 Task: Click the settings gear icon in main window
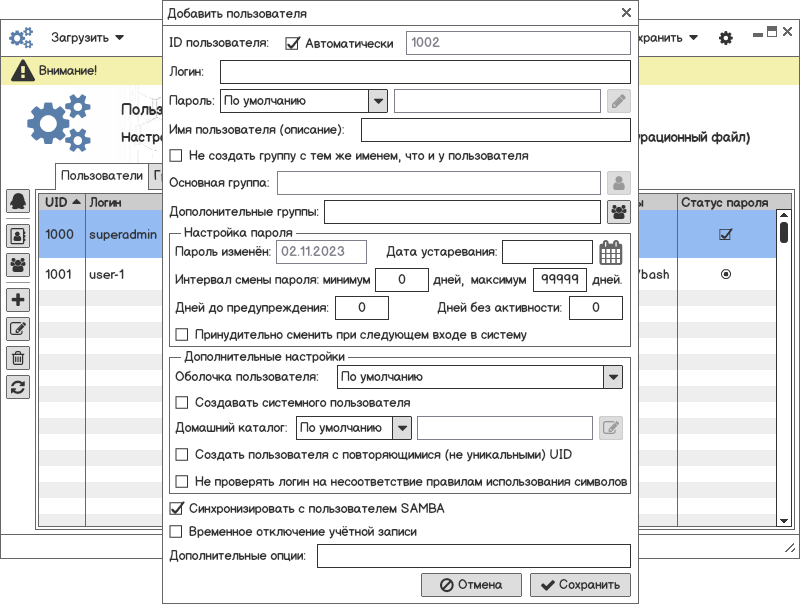coord(726,38)
